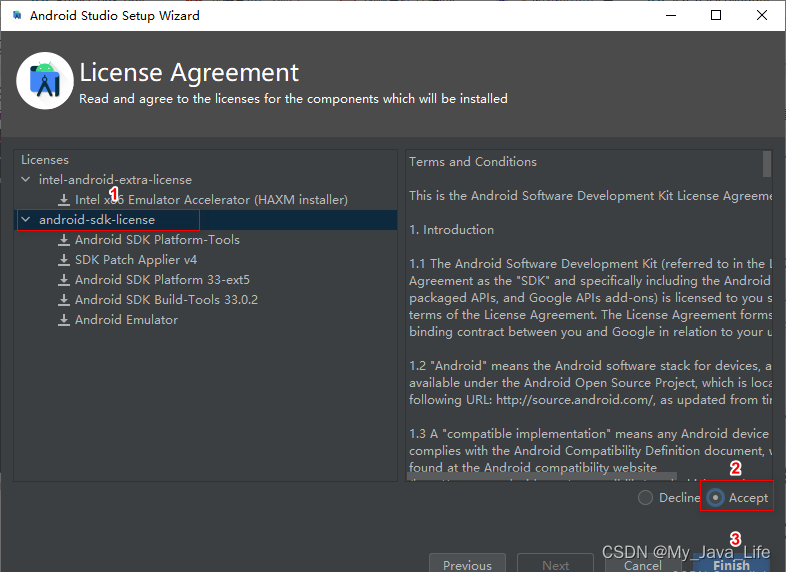The height and width of the screenshot is (572, 786).
Task: Select intel-android-extra-license in license tree
Action: 115,179
